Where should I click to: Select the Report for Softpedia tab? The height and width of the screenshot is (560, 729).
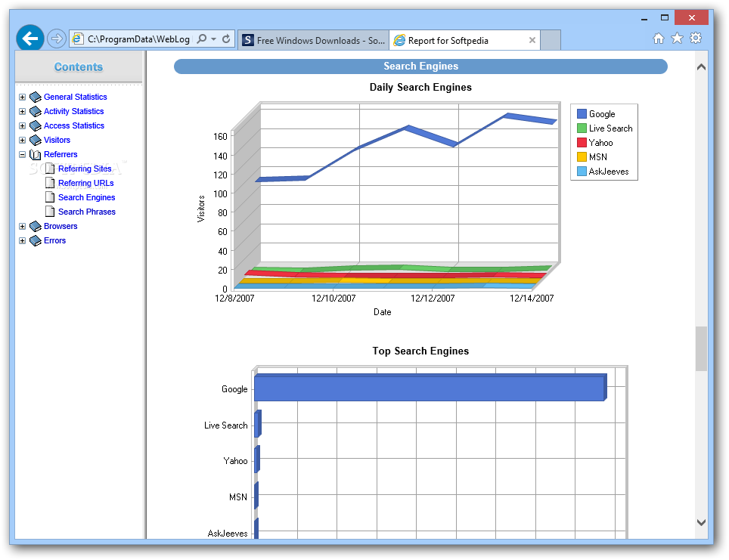(464, 40)
